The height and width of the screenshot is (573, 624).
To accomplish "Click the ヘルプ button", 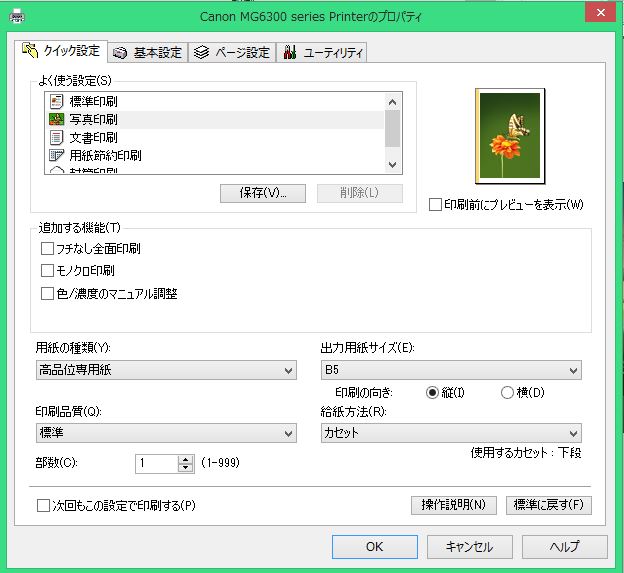I will 565,547.
